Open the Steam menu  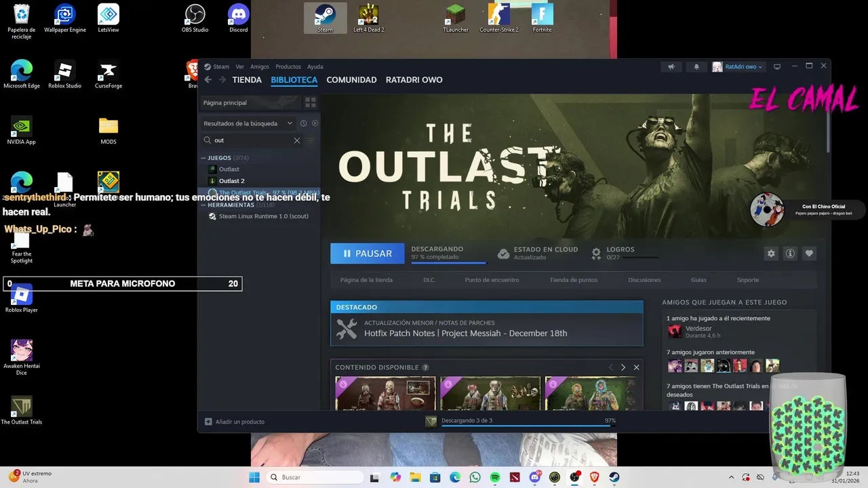pos(221,66)
